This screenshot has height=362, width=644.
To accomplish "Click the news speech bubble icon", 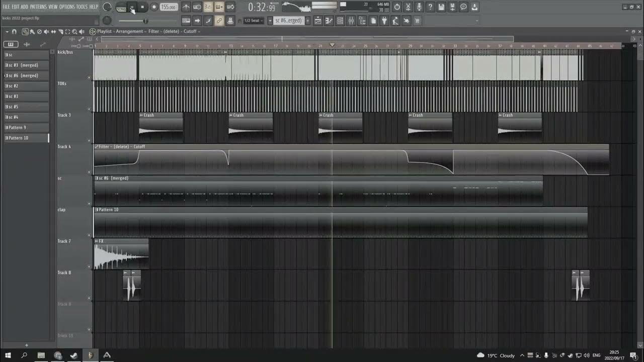I will [463, 7].
